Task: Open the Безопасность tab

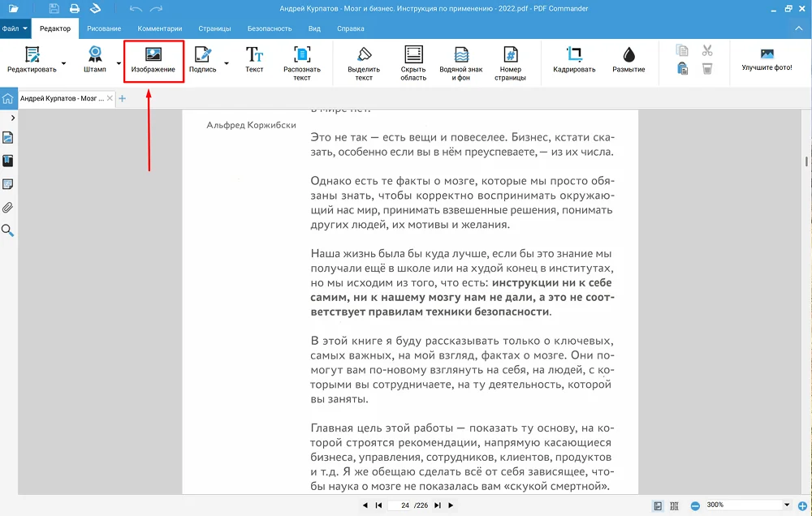Action: point(270,28)
